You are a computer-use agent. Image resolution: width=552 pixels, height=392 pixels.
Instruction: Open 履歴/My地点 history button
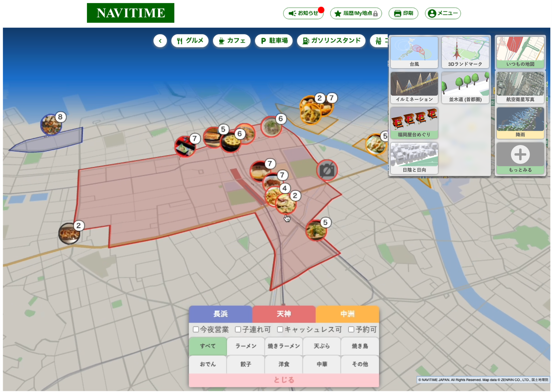pos(356,13)
